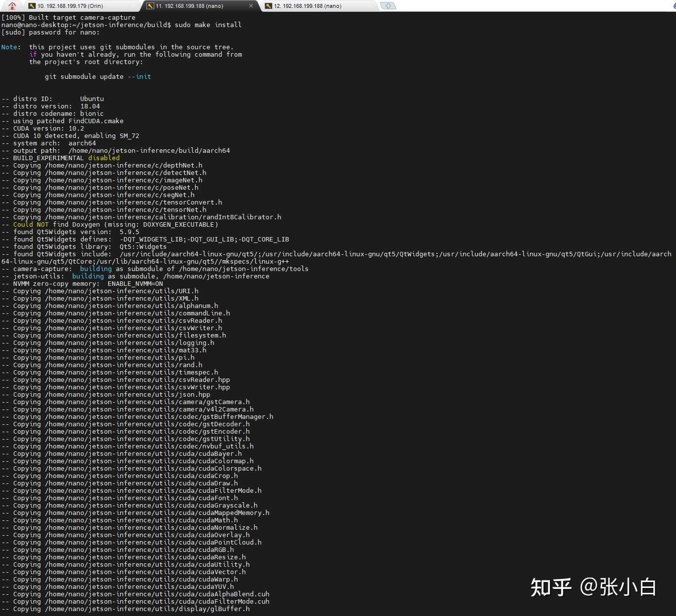
Task: Click the '[100%] Built target camera-capture' line
Action: click(68, 17)
